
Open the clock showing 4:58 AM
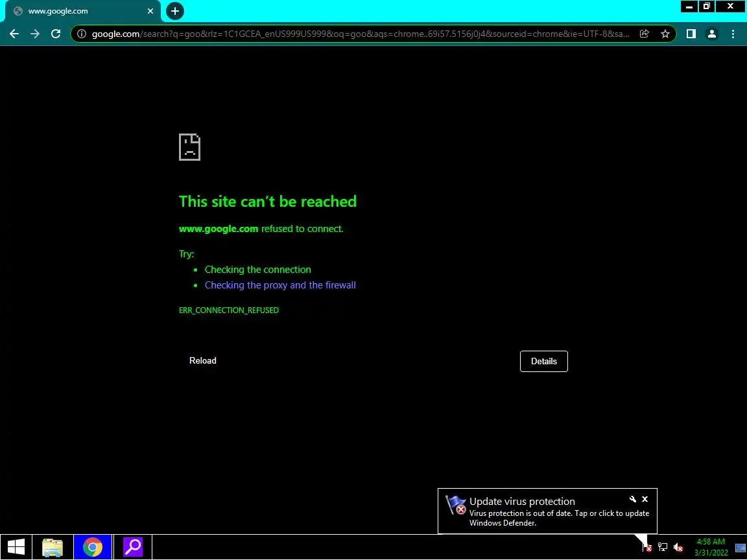point(711,547)
